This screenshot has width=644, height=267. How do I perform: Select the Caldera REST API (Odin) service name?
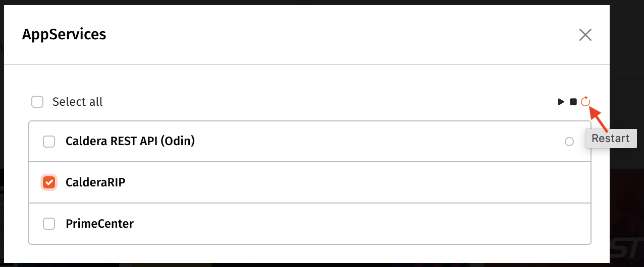[130, 142]
